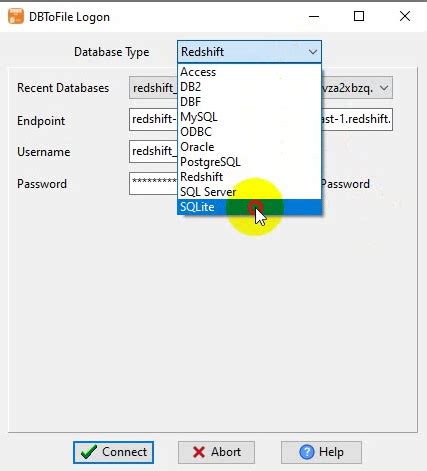Click into the Endpoint input field
427x471 pixels.
261,119
